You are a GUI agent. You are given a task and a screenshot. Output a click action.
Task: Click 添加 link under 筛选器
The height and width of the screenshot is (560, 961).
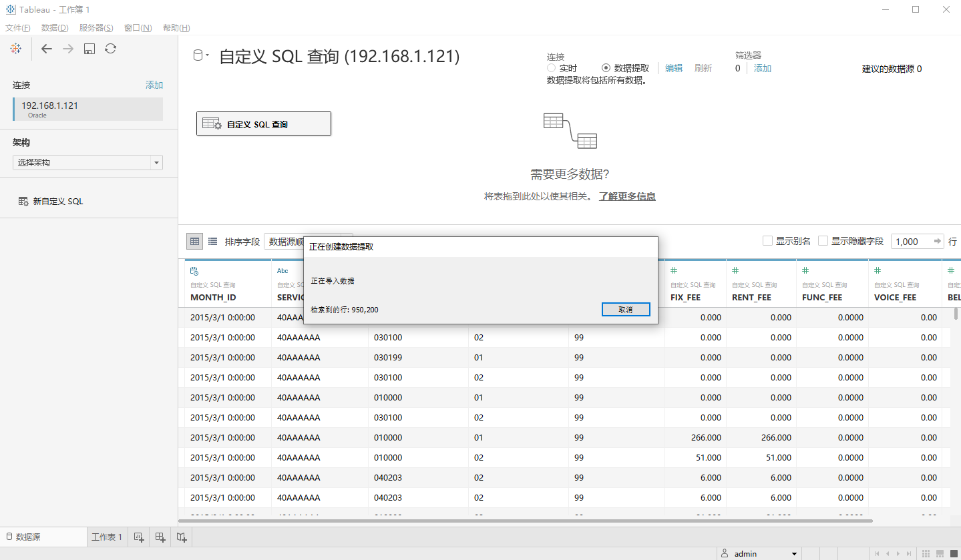click(x=763, y=68)
